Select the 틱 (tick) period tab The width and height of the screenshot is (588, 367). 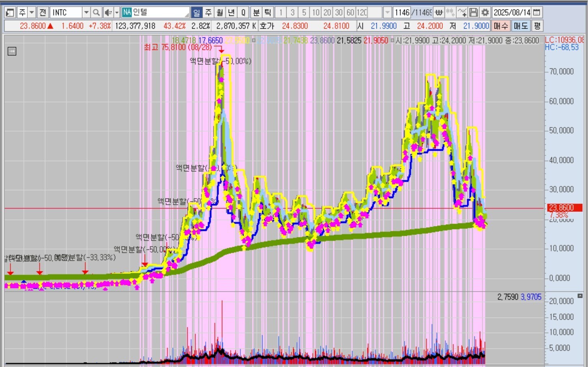click(268, 13)
